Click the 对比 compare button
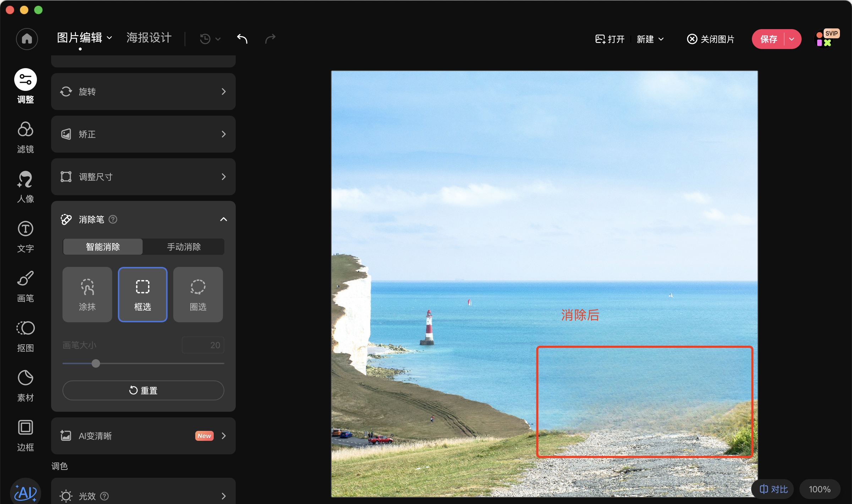 [773, 489]
